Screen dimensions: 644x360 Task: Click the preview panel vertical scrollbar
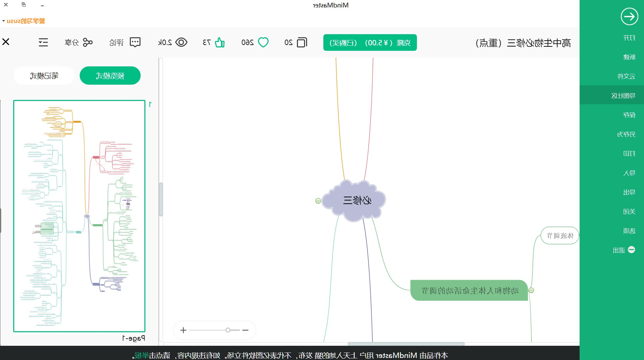161,199
